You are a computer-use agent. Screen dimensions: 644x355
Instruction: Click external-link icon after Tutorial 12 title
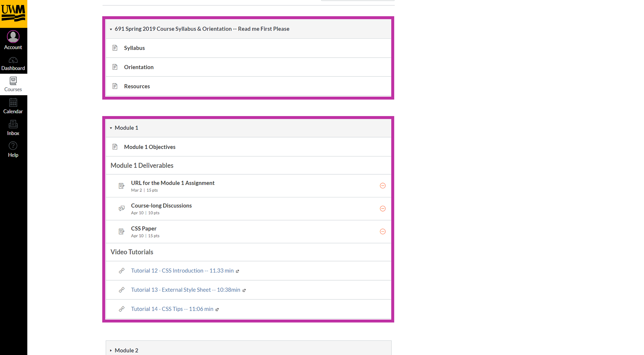[x=237, y=271]
